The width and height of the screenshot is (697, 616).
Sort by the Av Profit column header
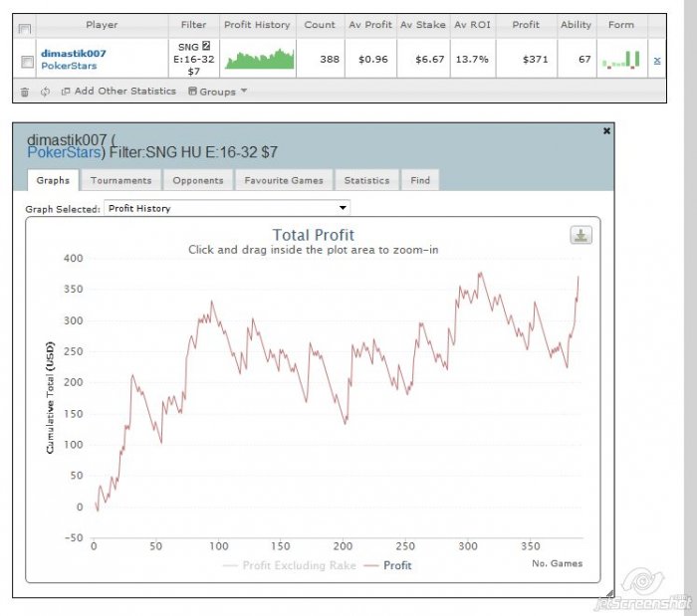pyautogui.click(x=370, y=25)
